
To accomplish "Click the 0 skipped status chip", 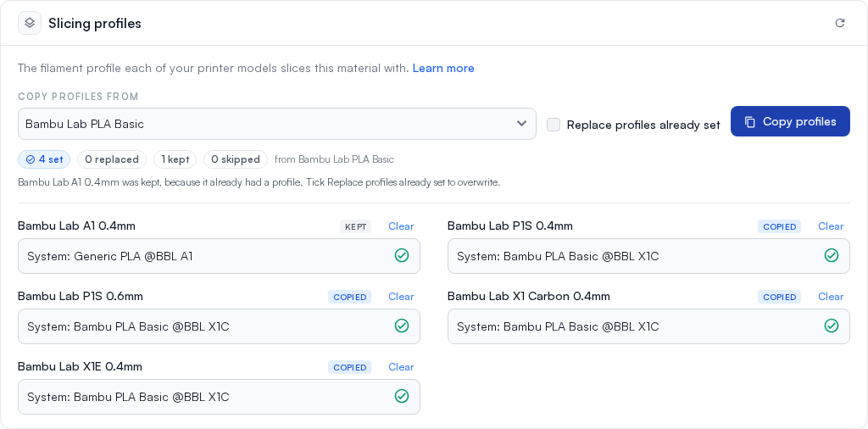I will (x=236, y=159).
